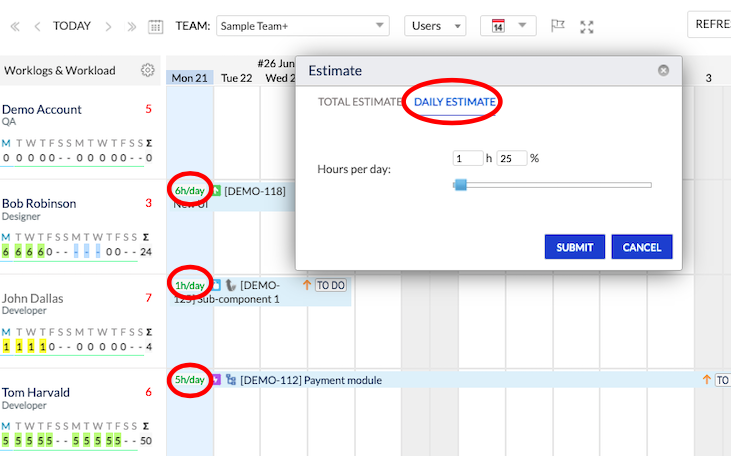The image size is (731, 456).
Task: Toggle fullscreen with the expand arrows icon
Action: tap(587, 26)
